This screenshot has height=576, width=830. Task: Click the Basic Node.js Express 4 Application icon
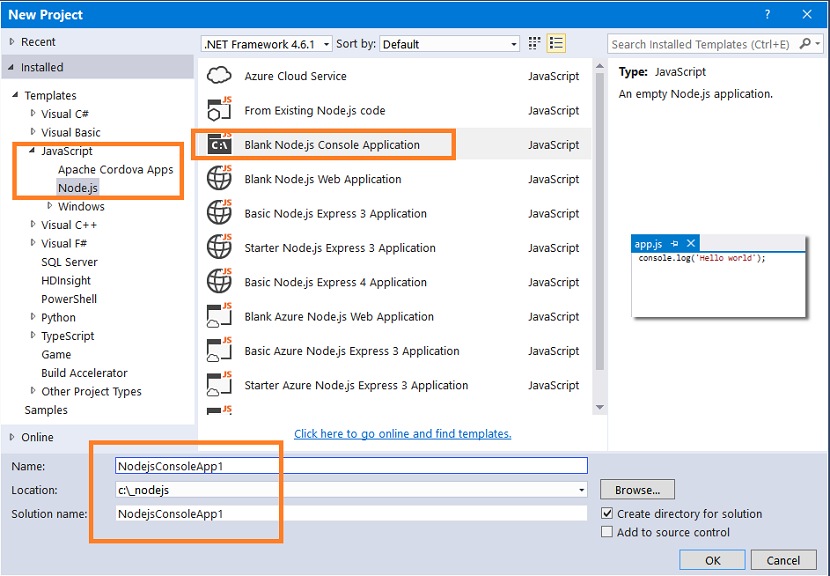click(x=219, y=282)
